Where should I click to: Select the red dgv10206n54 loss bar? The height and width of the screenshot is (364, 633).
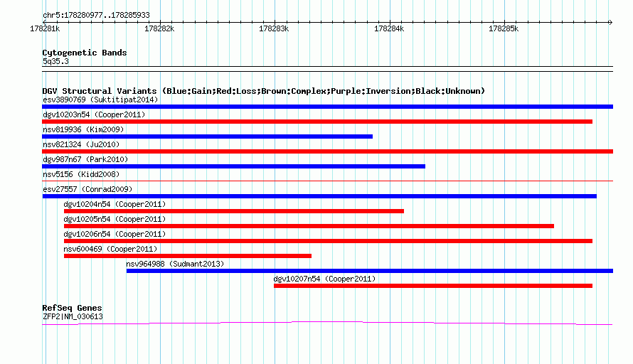pos(328,241)
